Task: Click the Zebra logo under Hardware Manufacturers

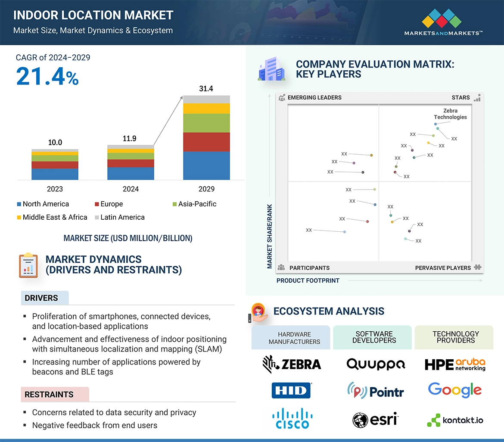Action: pyautogui.click(x=292, y=364)
